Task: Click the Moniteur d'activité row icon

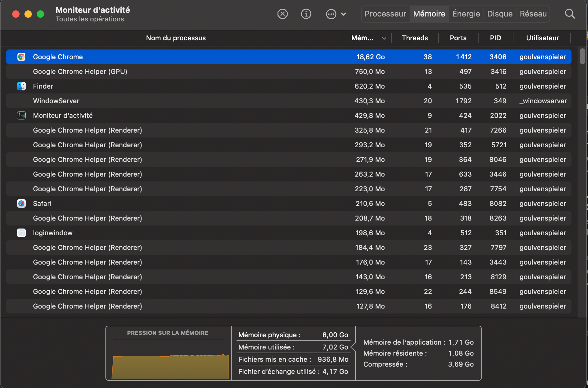Action: point(21,115)
